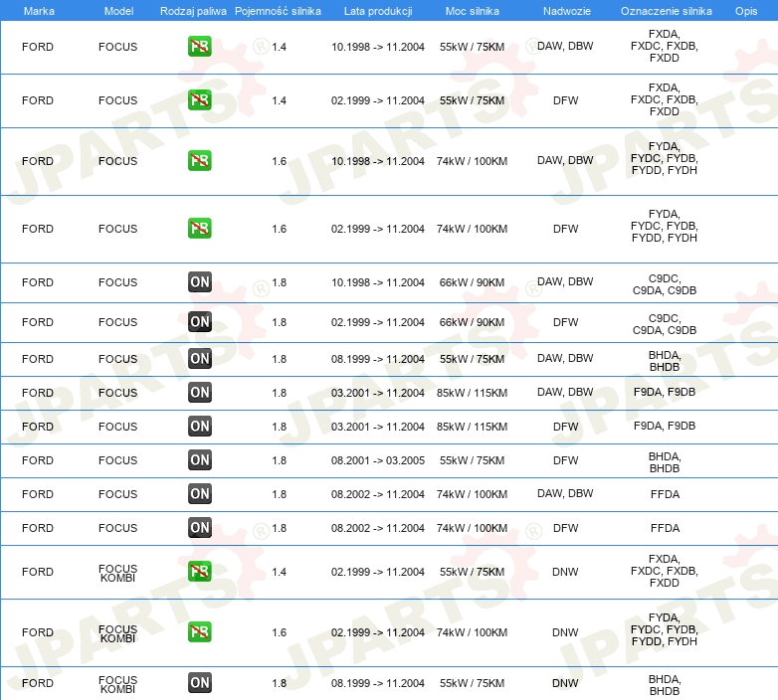Select the PB icon for Focus Kombi 1.6
778x700 pixels.
pyautogui.click(x=200, y=632)
